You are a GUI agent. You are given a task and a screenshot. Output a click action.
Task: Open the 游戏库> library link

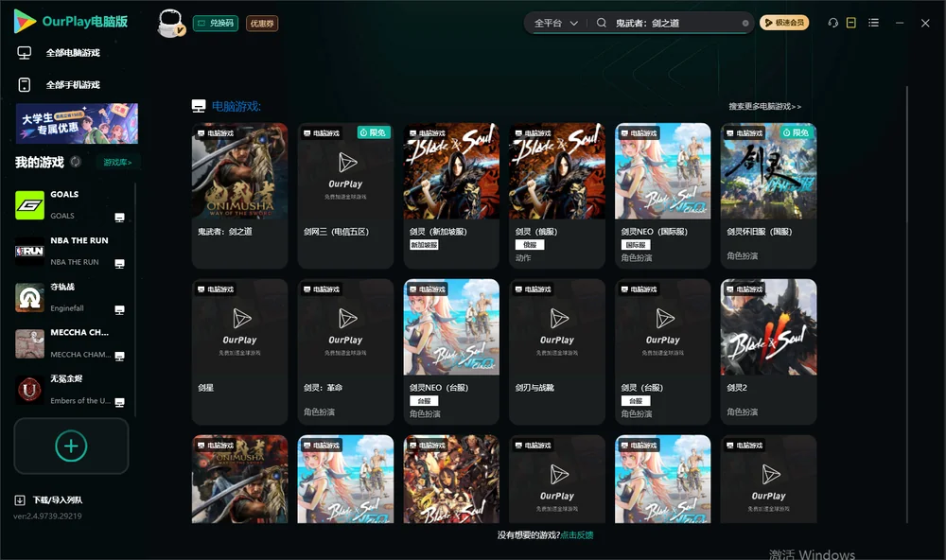pos(117,162)
